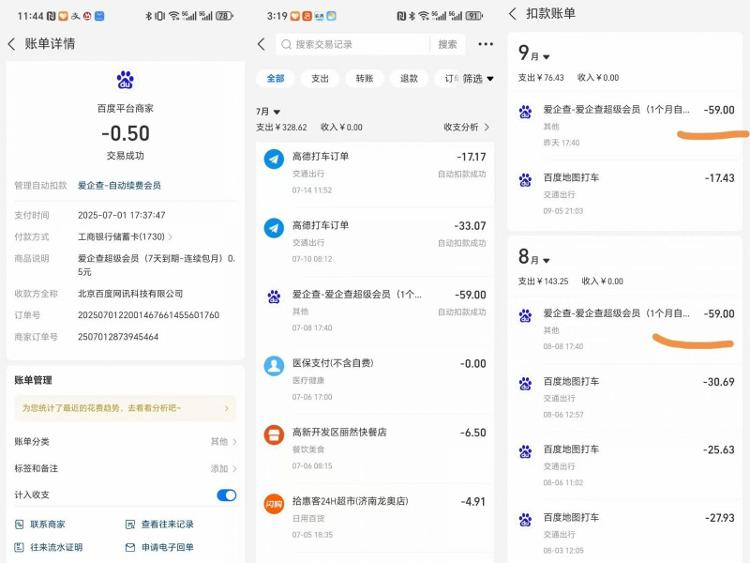
Task: Open the 收支分析 link
Action: (x=466, y=127)
